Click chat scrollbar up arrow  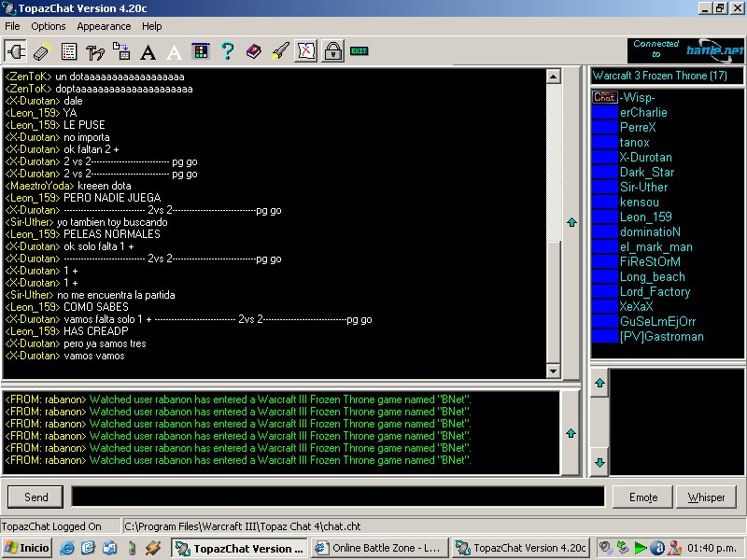(x=553, y=77)
